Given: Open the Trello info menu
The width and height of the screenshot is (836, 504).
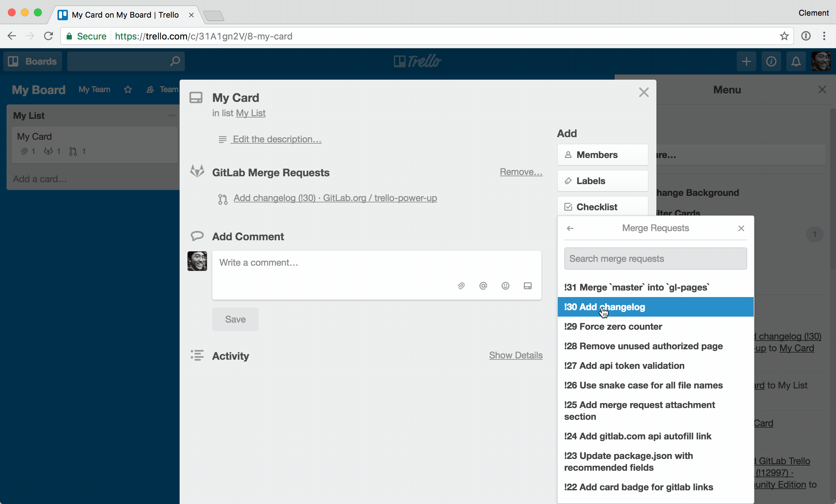Looking at the screenshot, I should pyautogui.click(x=771, y=61).
